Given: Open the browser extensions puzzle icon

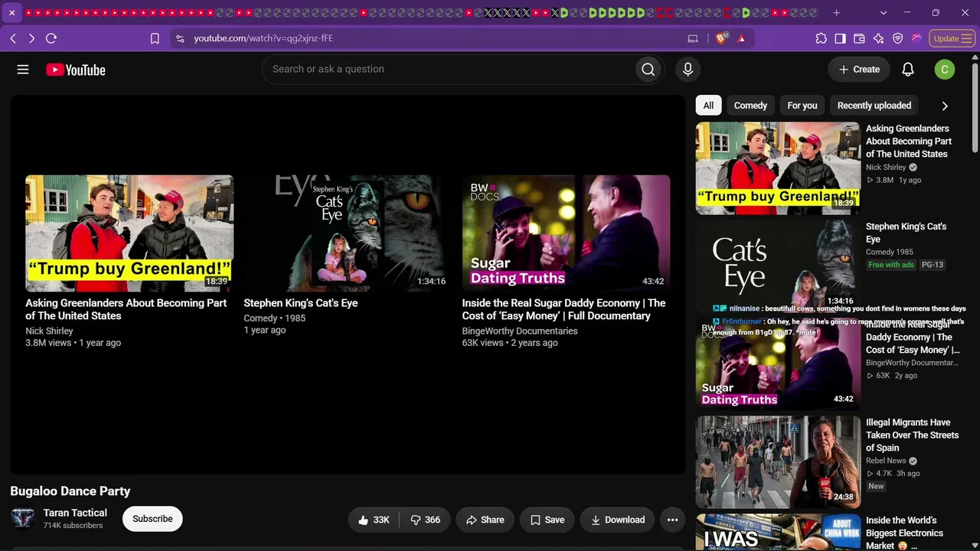Looking at the screenshot, I should (x=821, y=38).
